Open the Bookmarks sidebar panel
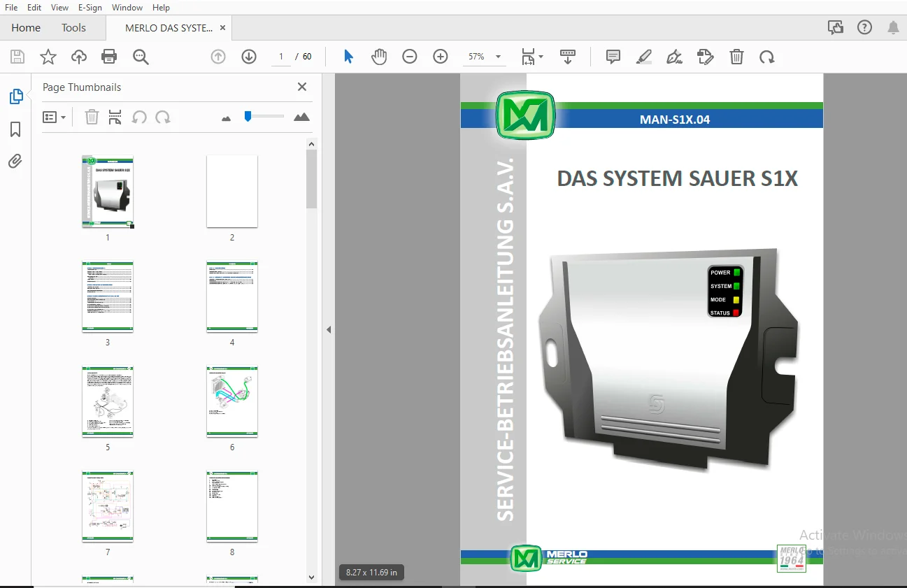 tap(15, 129)
